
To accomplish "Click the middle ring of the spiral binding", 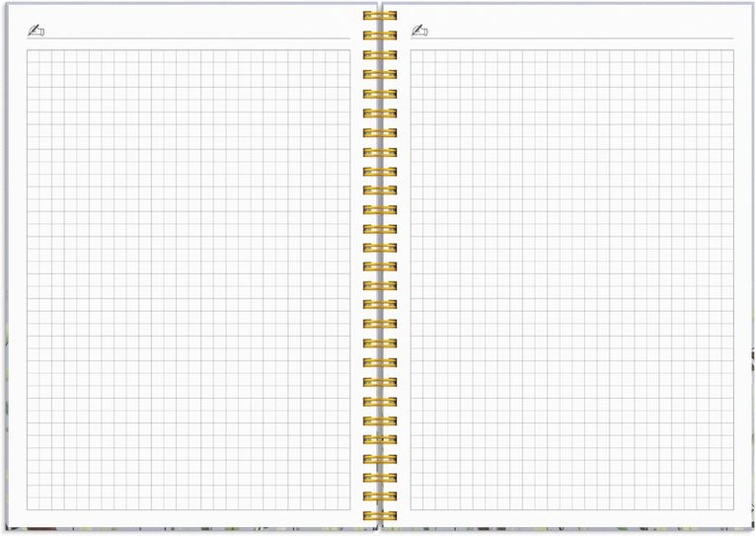I will click(x=379, y=267).
